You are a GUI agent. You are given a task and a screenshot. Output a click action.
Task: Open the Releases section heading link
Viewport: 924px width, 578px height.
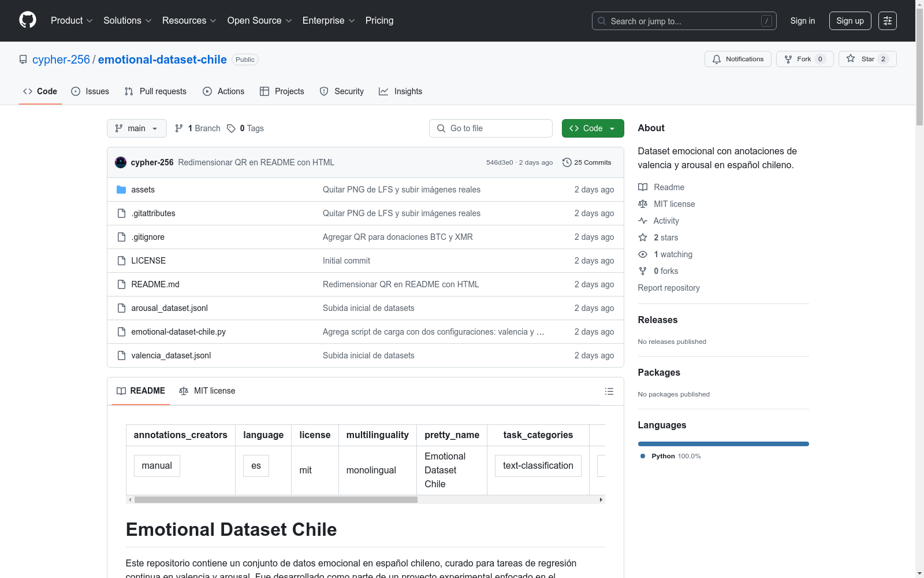658,320
